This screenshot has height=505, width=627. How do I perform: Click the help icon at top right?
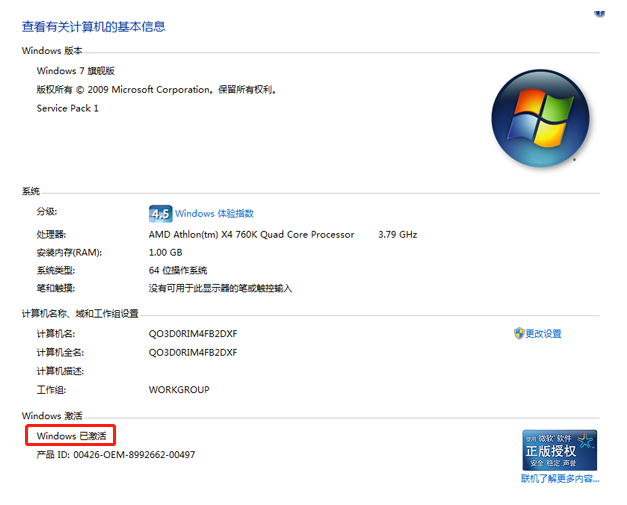(x=600, y=12)
